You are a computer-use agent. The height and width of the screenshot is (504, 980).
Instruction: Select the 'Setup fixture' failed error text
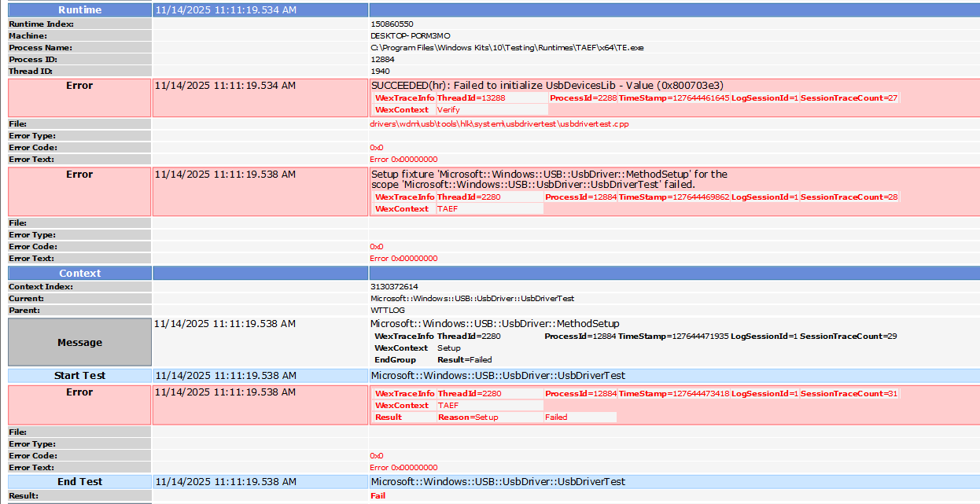[548, 179]
